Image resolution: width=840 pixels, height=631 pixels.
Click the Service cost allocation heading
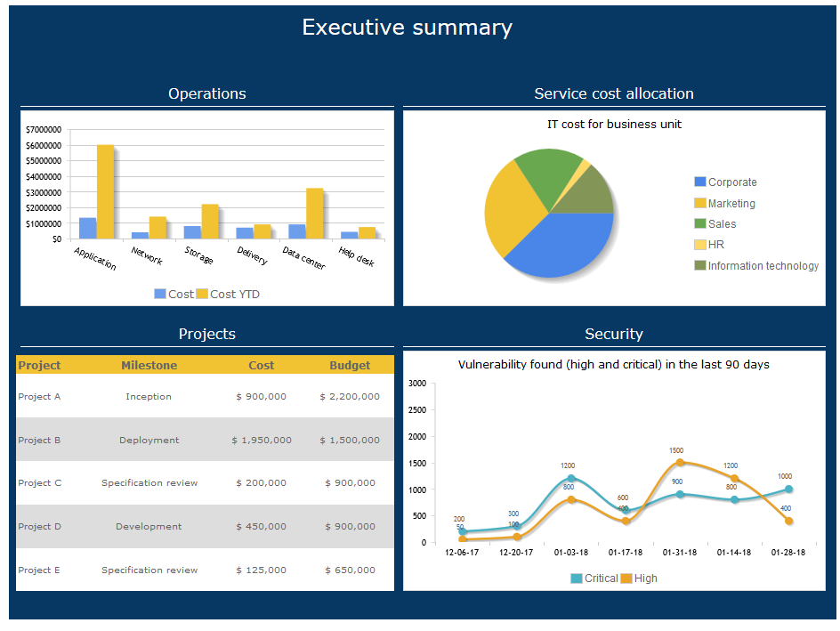click(x=614, y=93)
